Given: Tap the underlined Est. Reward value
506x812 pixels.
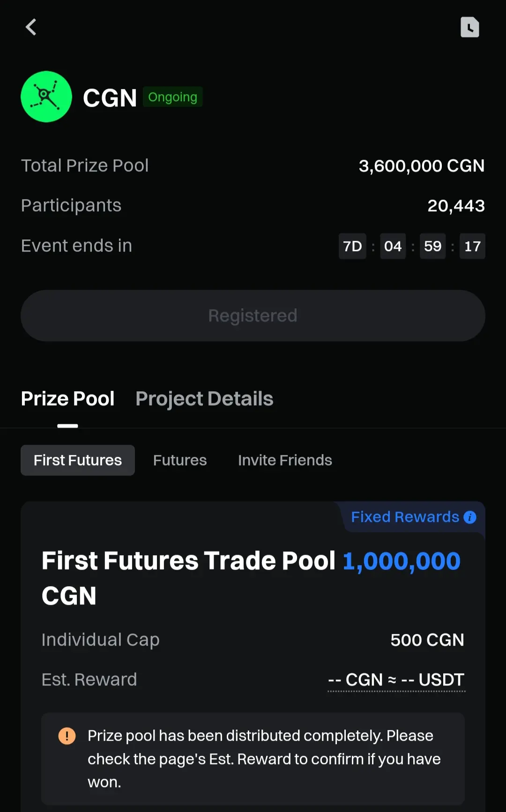Looking at the screenshot, I should coord(396,680).
